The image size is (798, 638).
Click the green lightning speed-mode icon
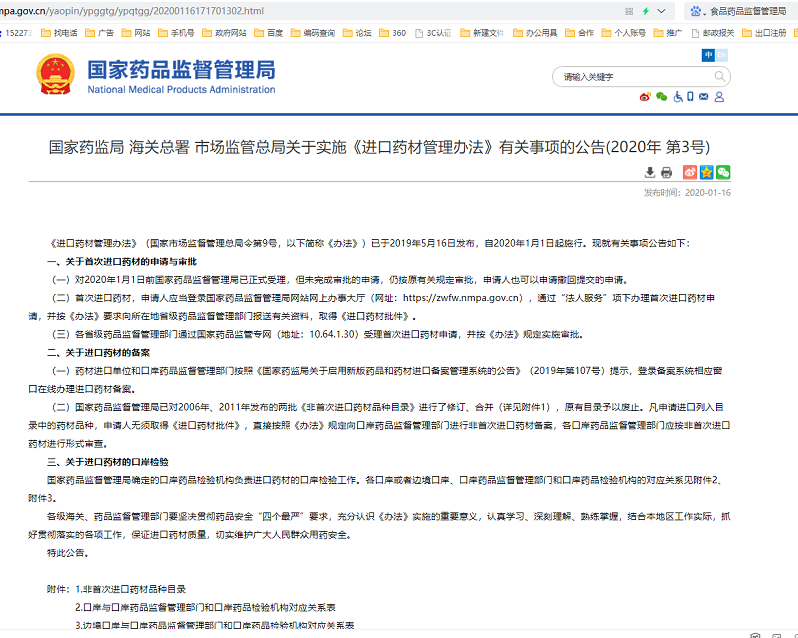point(645,11)
